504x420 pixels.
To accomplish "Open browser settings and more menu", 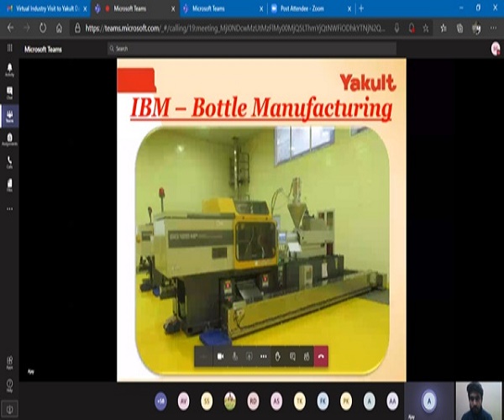I will (493, 29).
